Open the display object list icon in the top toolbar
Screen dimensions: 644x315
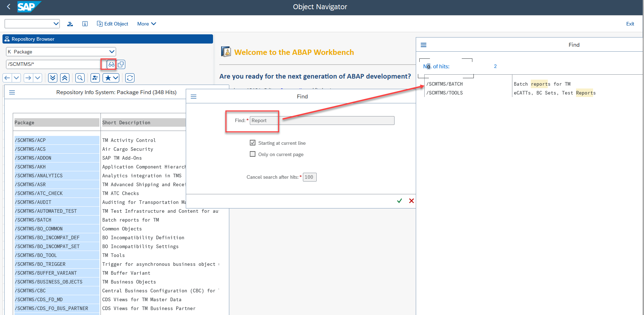pyautogui.click(x=70, y=24)
